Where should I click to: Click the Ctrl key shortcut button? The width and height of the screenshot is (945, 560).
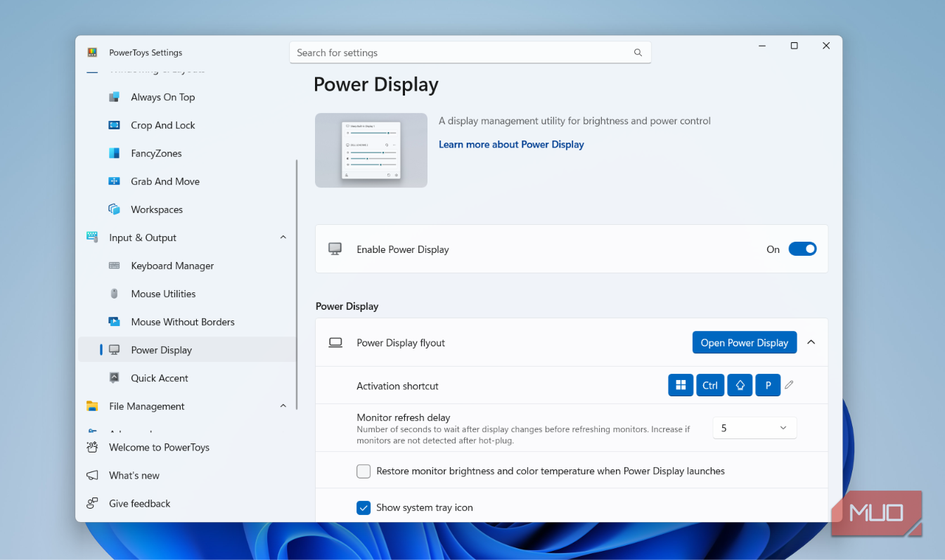(x=710, y=385)
